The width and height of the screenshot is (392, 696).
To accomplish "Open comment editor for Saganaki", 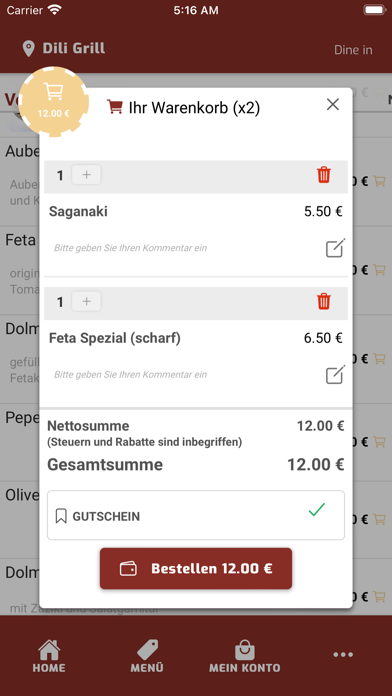I will [335, 248].
